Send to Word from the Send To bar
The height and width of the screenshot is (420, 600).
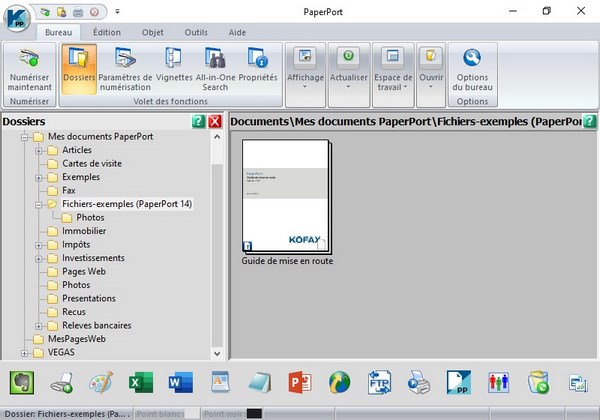(x=181, y=383)
